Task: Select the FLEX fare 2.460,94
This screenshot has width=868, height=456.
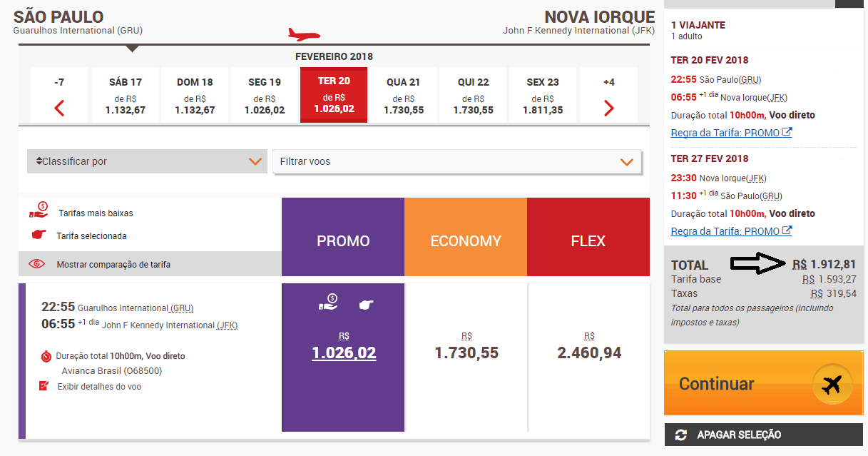Action: pyautogui.click(x=589, y=353)
